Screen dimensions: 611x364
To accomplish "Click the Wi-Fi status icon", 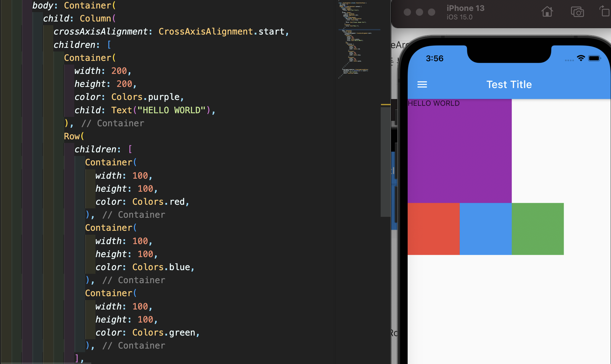I will (x=581, y=58).
